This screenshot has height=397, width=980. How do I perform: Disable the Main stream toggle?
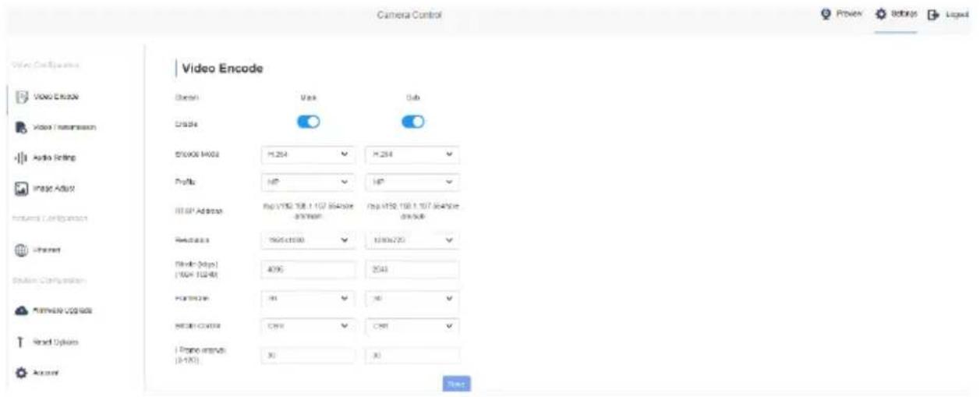(x=310, y=122)
